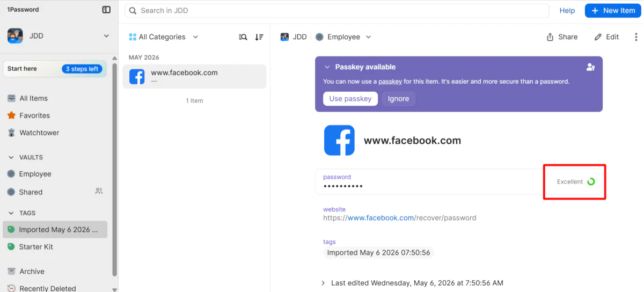
Task: Click the All Items icon
Action: (11, 98)
